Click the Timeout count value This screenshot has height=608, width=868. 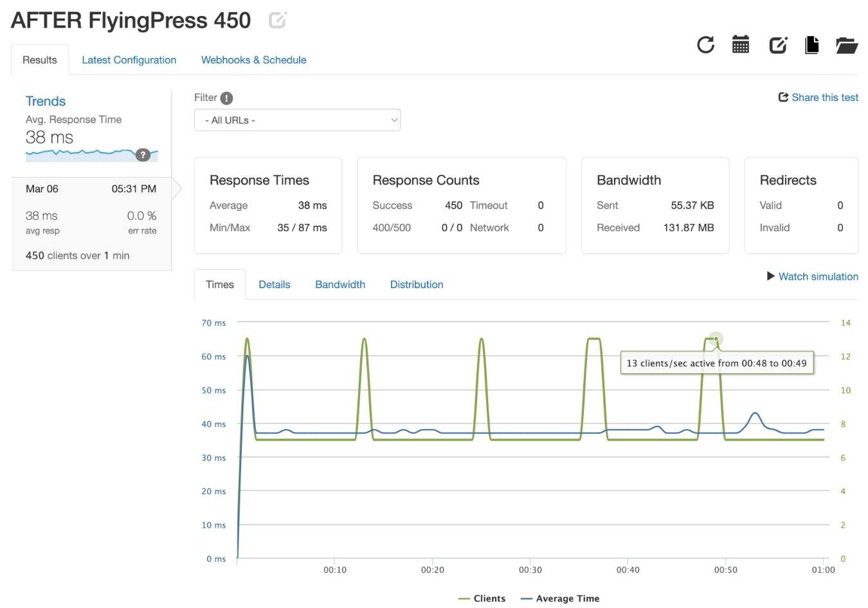(541, 205)
